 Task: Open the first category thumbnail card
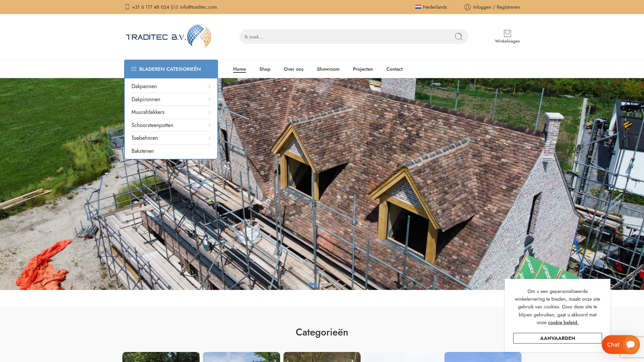[161, 357]
